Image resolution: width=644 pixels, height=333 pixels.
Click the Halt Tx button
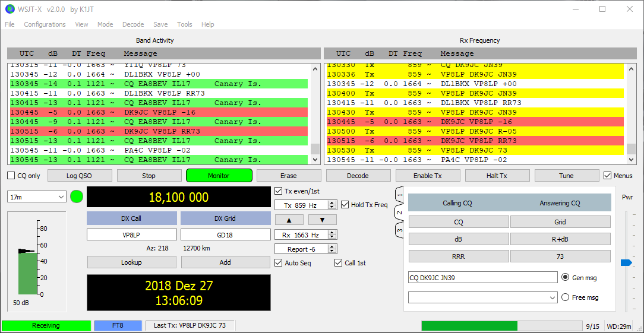click(x=497, y=176)
